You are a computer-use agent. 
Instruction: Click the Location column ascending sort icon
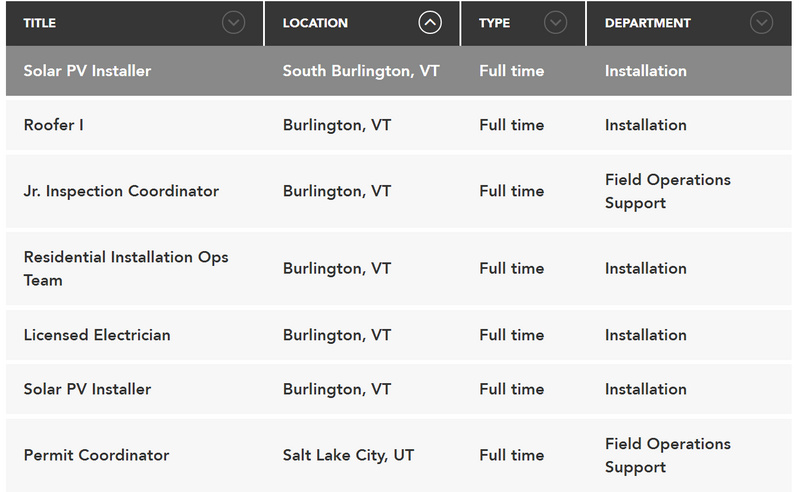tap(430, 22)
